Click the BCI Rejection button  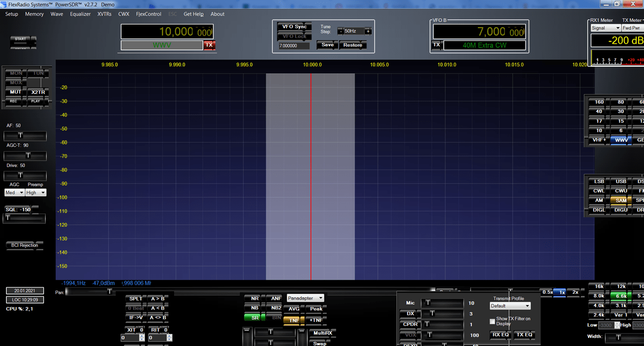tap(25, 245)
